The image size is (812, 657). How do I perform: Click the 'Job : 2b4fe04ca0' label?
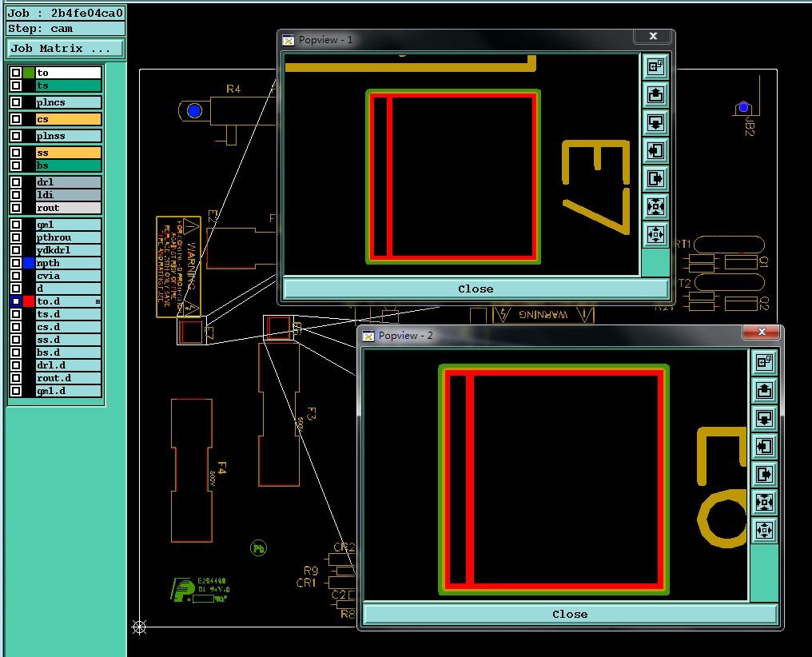pyautogui.click(x=66, y=13)
